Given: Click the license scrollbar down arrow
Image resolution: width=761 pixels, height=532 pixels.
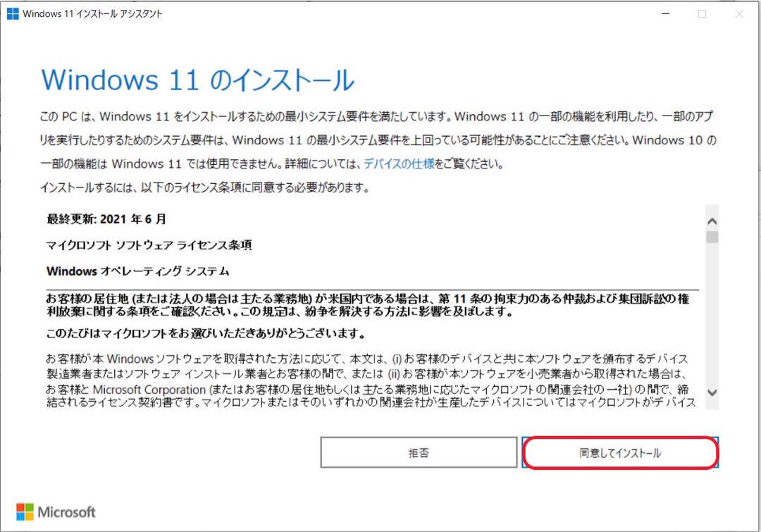Looking at the screenshot, I should coord(712,392).
